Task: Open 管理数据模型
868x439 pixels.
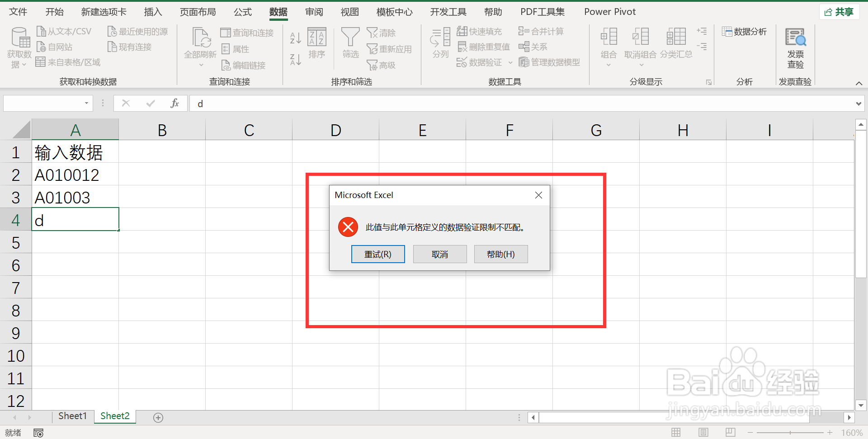Action: pos(549,62)
